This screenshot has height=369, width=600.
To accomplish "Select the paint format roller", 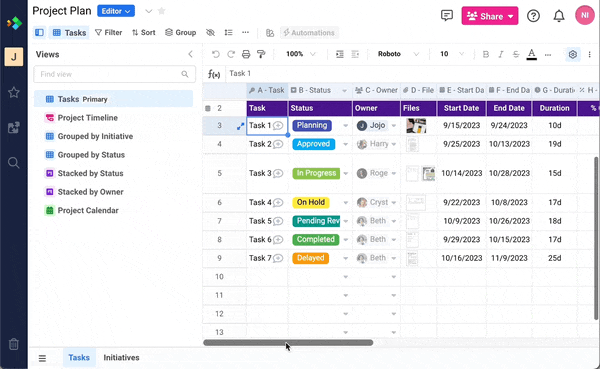I will click(x=261, y=54).
